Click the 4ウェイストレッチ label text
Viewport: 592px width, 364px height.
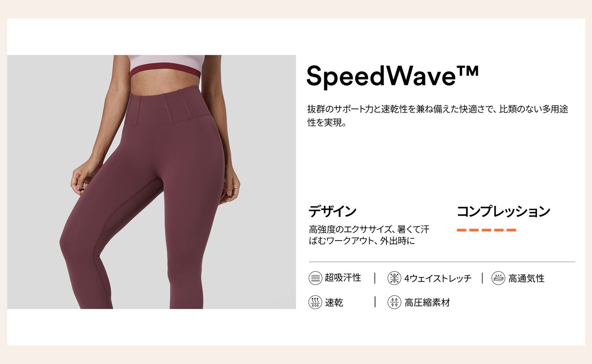438,278
